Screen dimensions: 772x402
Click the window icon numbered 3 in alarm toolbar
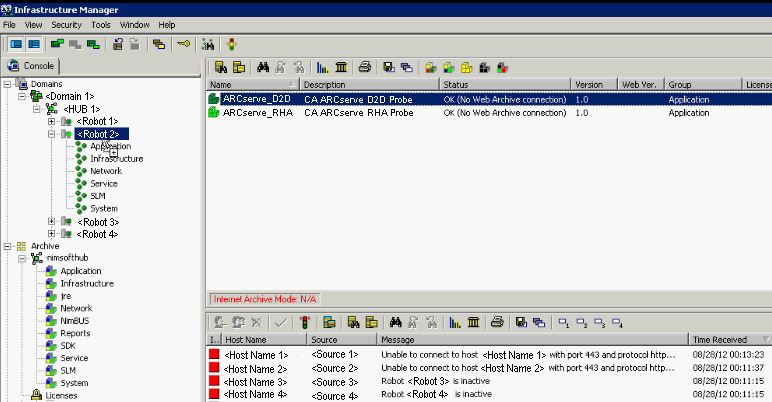tap(599, 323)
